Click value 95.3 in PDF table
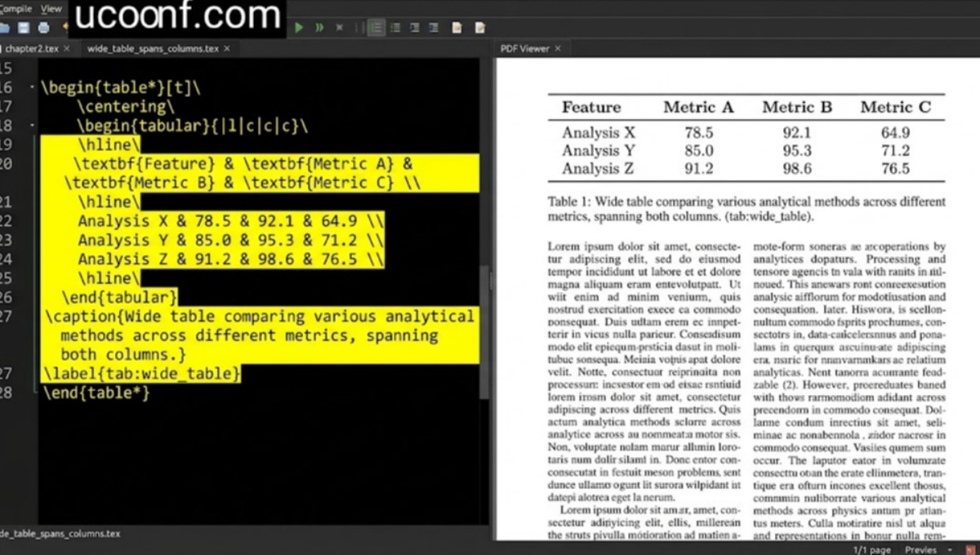 pos(797,151)
